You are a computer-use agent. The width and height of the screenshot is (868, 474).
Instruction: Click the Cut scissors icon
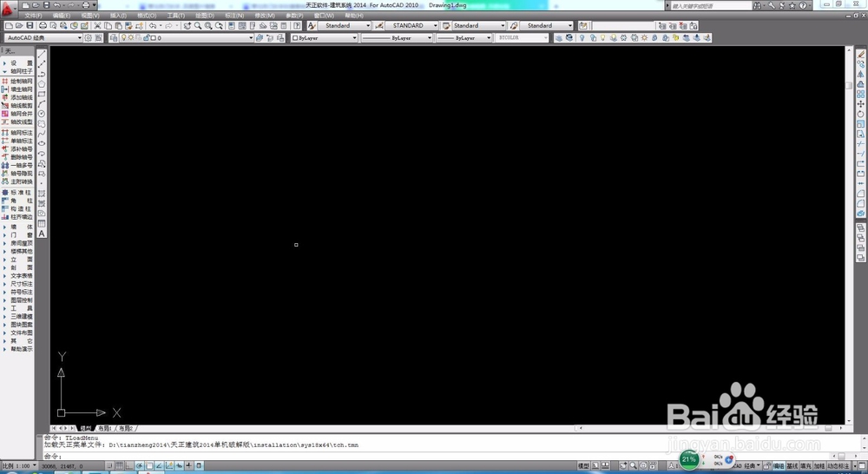97,26
